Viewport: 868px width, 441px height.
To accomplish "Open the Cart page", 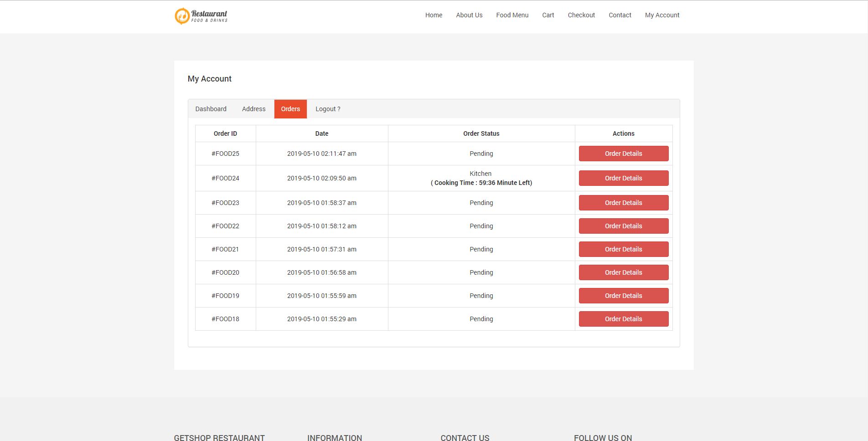I will point(548,15).
